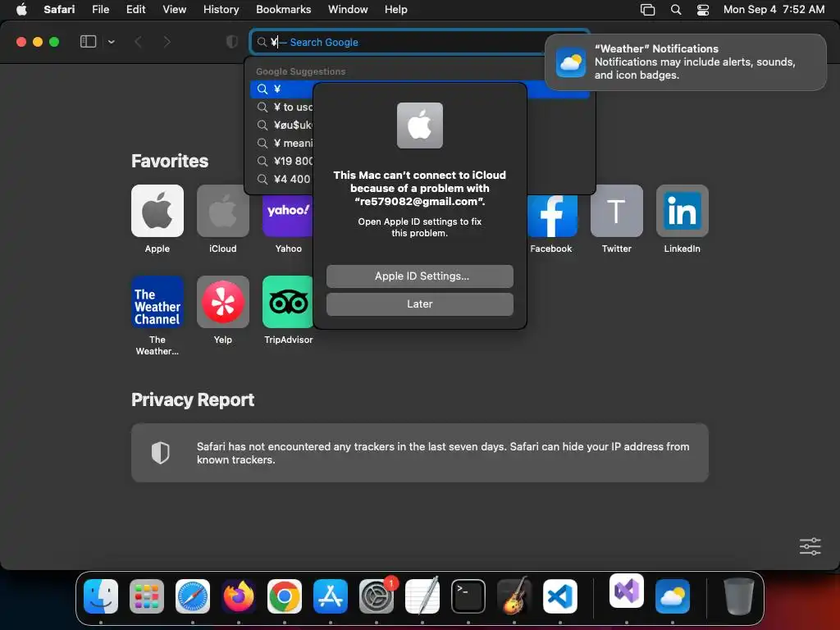Click the Privacy Report shield toolbar icon

point(232,42)
